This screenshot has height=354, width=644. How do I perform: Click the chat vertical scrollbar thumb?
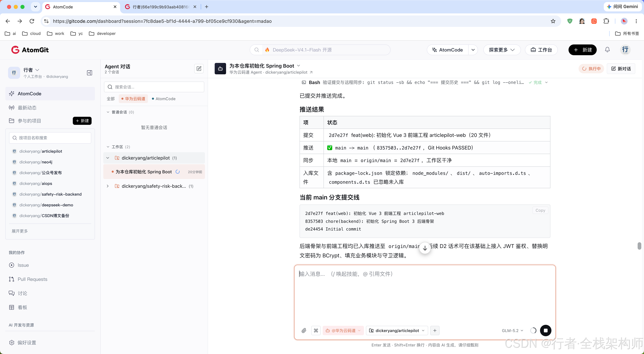639,246
